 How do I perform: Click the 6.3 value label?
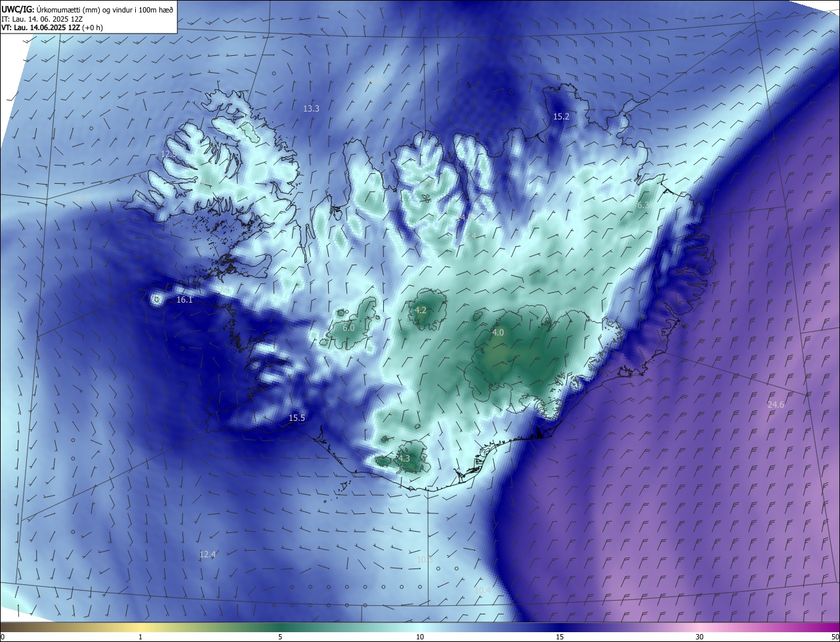tap(643, 205)
